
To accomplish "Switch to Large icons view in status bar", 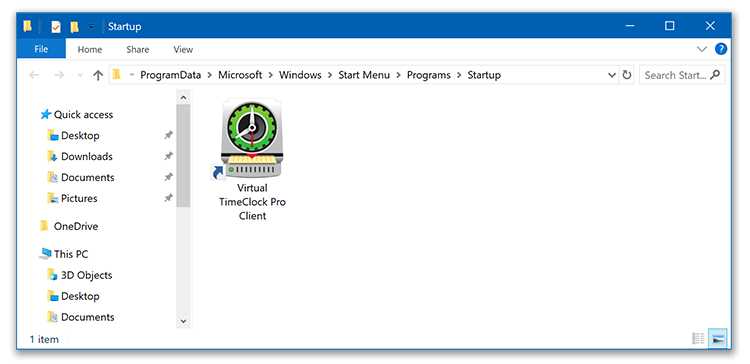I will [718, 339].
